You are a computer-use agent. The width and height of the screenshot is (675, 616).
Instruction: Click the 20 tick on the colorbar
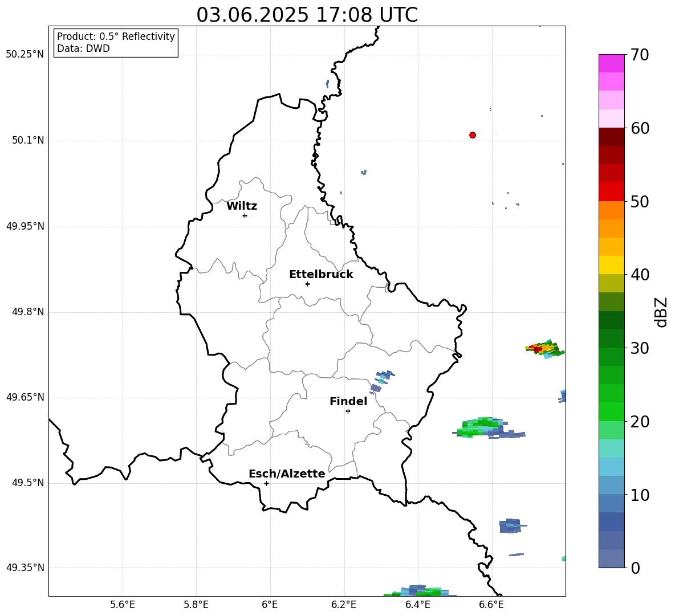click(x=639, y=421)
